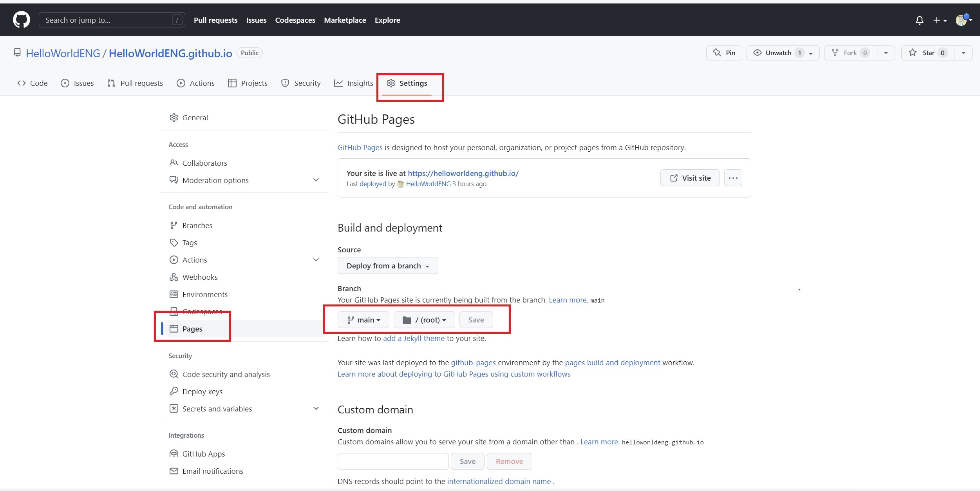The image size is (980, 491).
Task: Click the GitHub Pages documentation link
Action: click(x=360, y=147)
